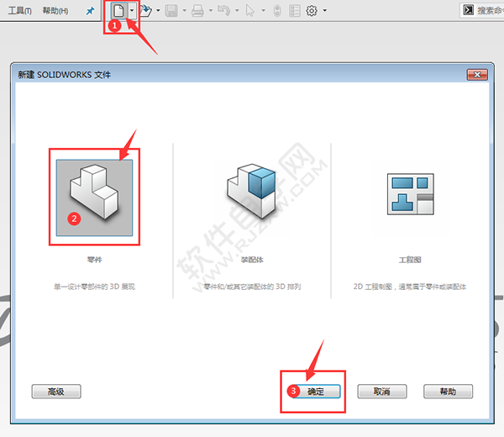Expand the Save dropdown arrow

[185, 11]
